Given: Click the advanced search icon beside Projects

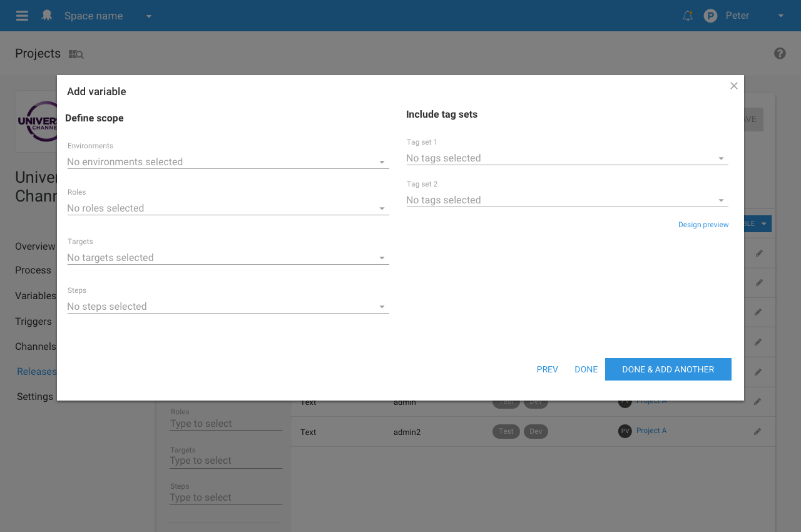Looking at the screenshot, I should 75,54.
